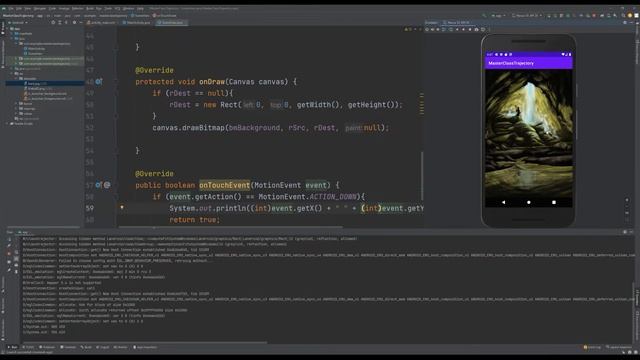The height and width of the screenshot is (360, 640).
Task: Tap the phone's Home navigation button
Action: click(x=529, y=202)
